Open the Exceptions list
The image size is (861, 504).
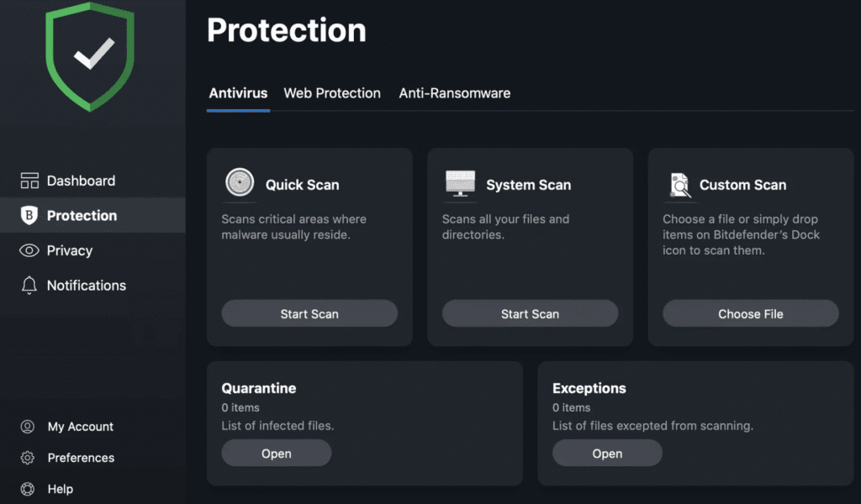pyautogui.click(x=607, y=453)
